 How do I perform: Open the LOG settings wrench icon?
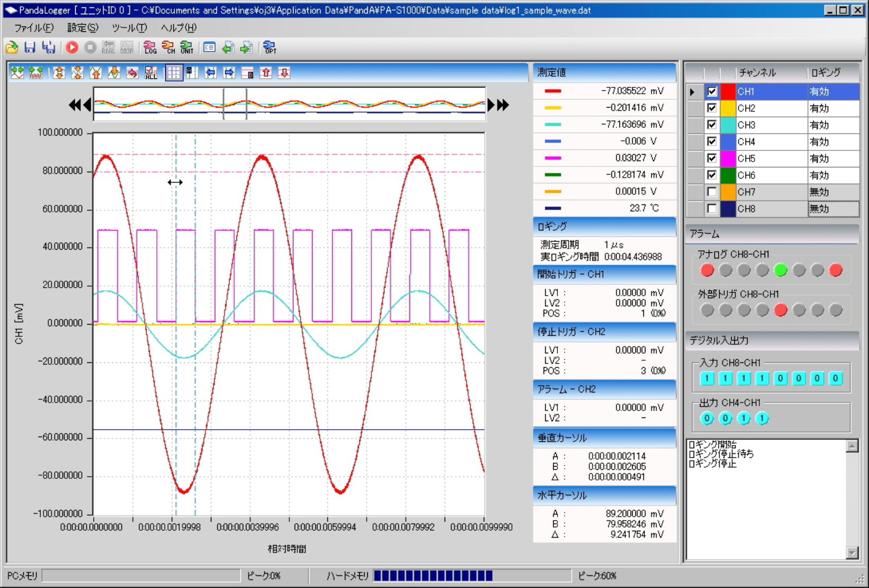pyautogui.click(x=150, y=48)
